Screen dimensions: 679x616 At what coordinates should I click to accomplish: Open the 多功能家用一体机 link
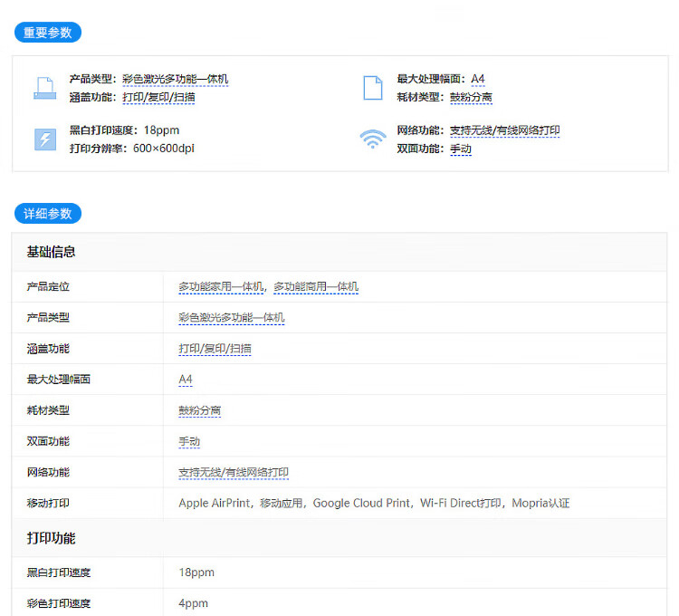click(221, 286)
